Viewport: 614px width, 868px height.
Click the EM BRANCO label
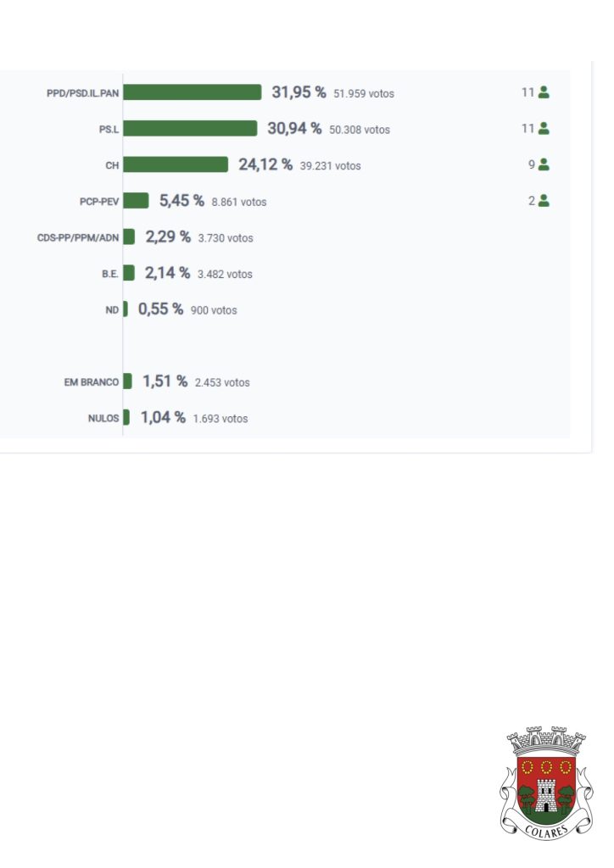92,382
